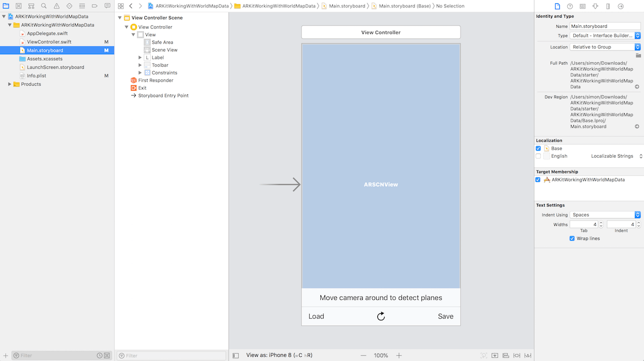Open the Size inspector ruler icon
Image resolution: width=644 pixels, height=361 pixels.
[608, 6]
